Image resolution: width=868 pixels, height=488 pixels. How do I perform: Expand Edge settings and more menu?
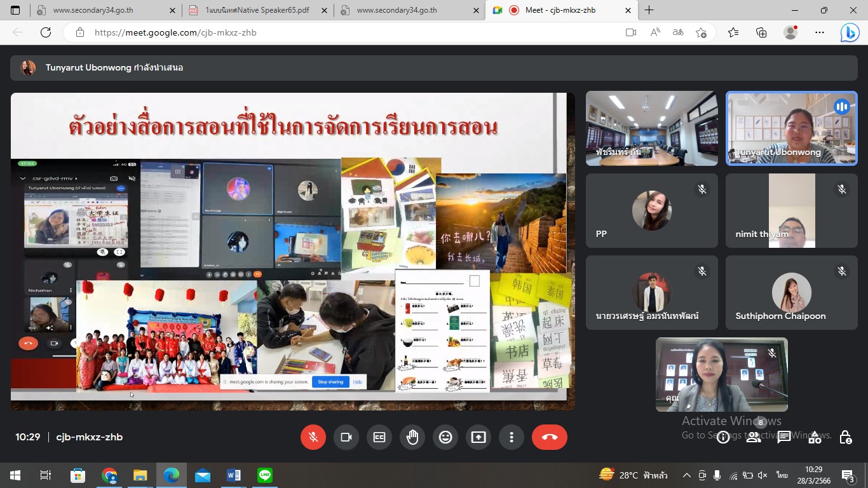[x=820, y=32]
